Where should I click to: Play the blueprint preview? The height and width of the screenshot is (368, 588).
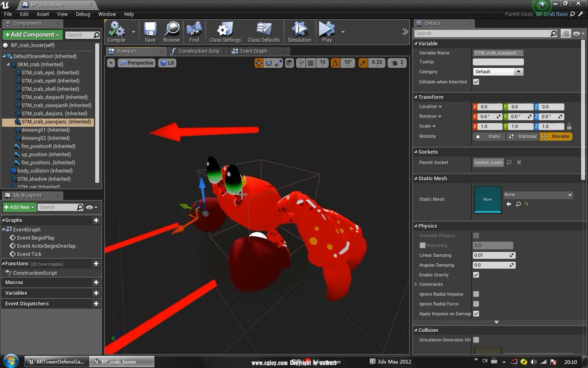pyautogui.click(x=327, y=32)
